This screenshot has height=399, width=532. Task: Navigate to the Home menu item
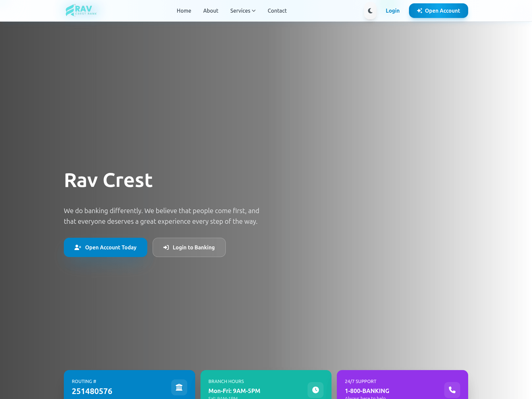184,11
